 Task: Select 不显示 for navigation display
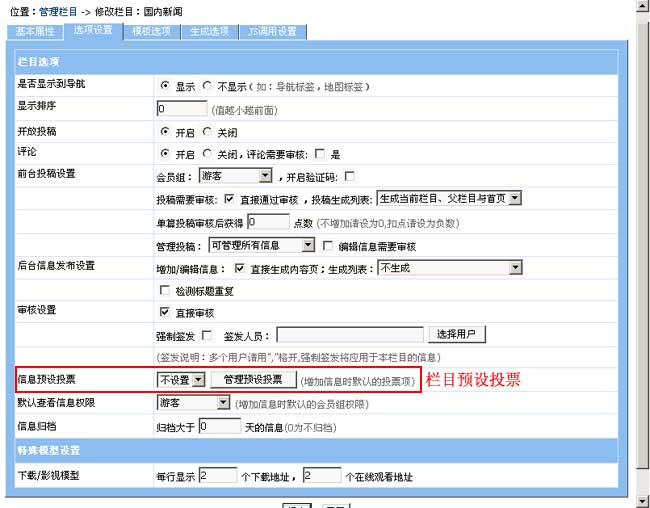tap(208, 87)
